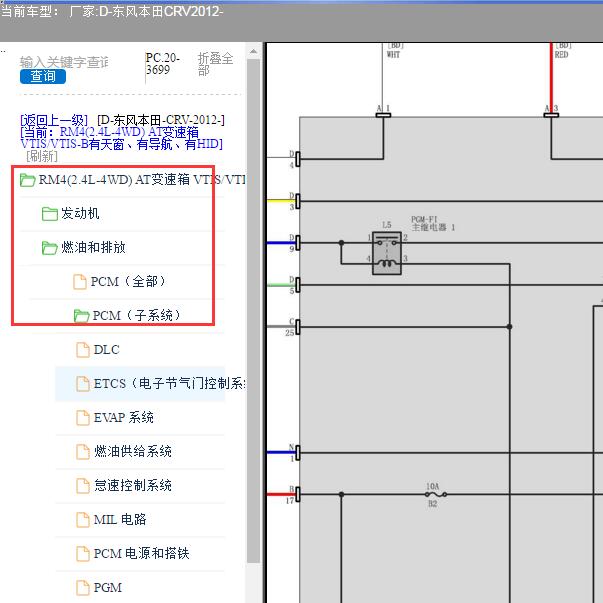Collapse the PCM（子系统）folder icon
Viewport: 603px width, 603px height.
[x=81, y=316]
